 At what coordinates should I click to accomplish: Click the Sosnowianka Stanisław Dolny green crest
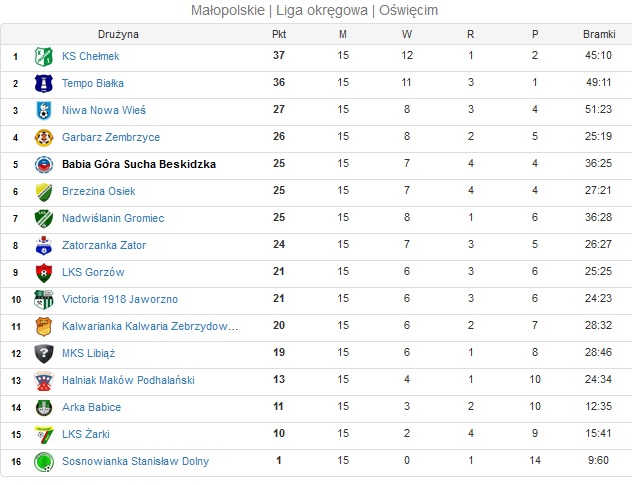point(44,462)
